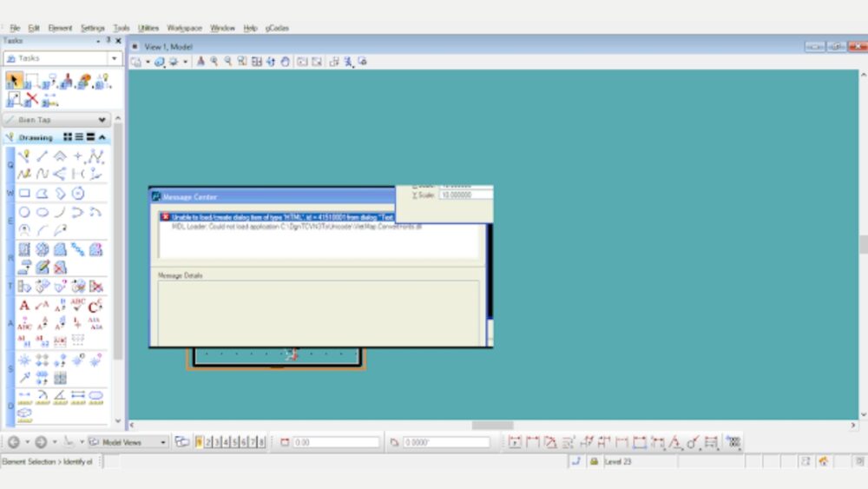Select the 'Unable to load' error message

tap(278, 217)
